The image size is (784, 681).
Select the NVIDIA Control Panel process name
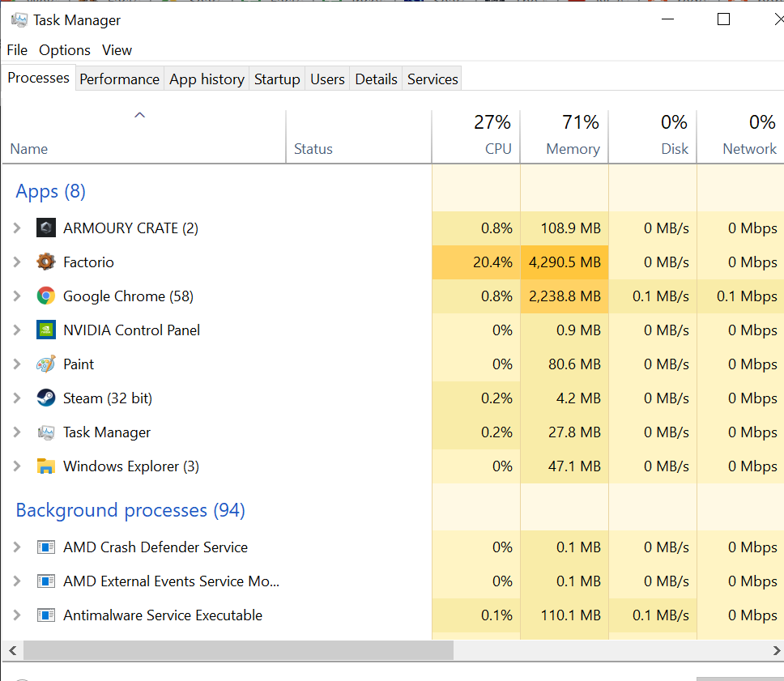(131, 330)
